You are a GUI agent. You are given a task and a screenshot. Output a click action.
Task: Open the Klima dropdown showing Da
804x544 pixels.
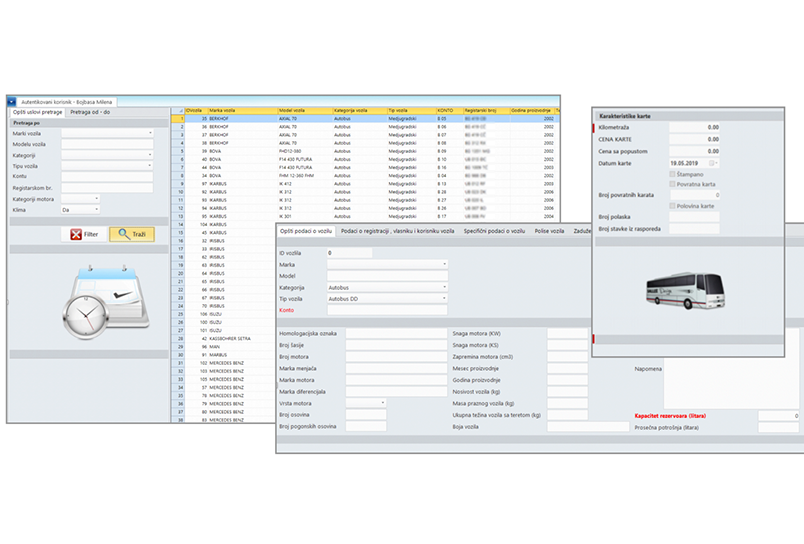click(97, 210)
